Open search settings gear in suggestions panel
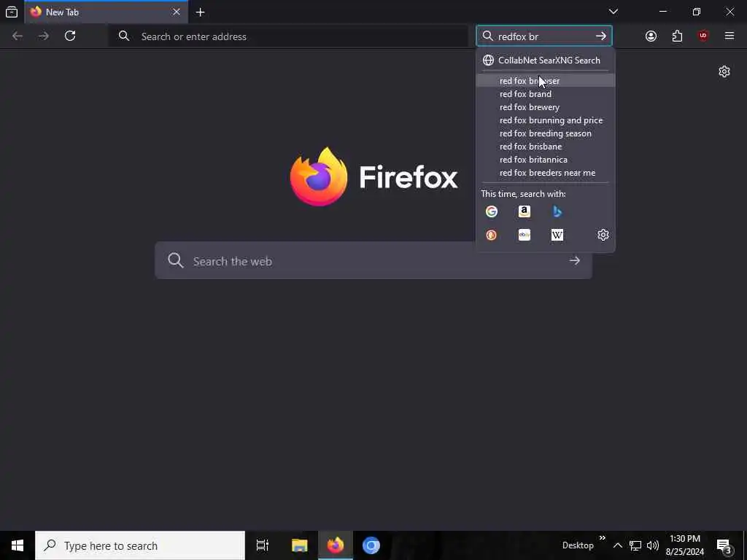The image size is (747, 560). (603, 235)
